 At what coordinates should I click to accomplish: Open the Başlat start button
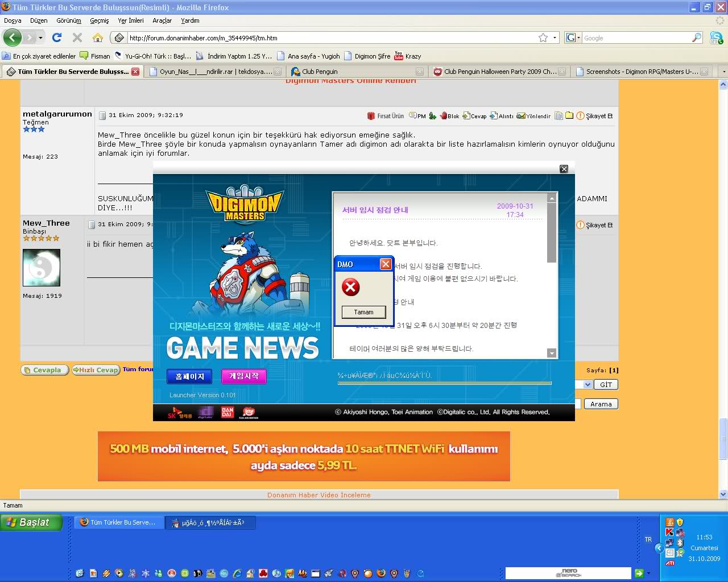coord(31,522)
